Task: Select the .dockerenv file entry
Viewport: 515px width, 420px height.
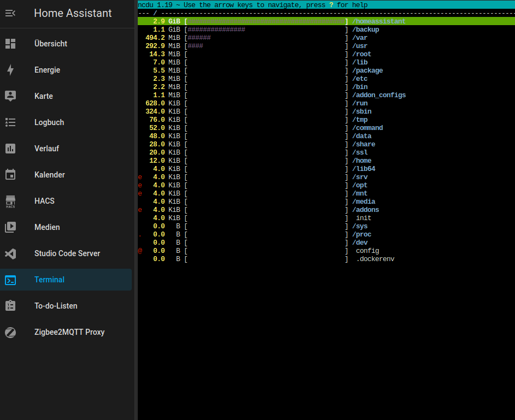Action: (x=375, y=259)
